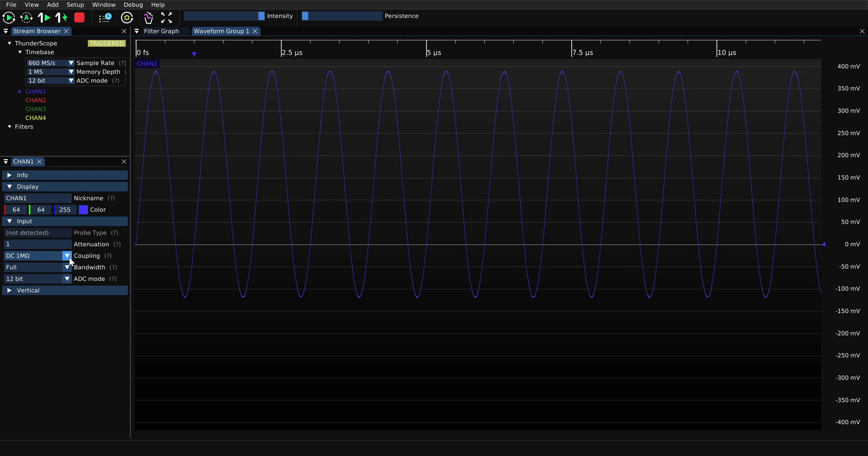
Task: Expand the Info section
Action: [x=65, y=175]
